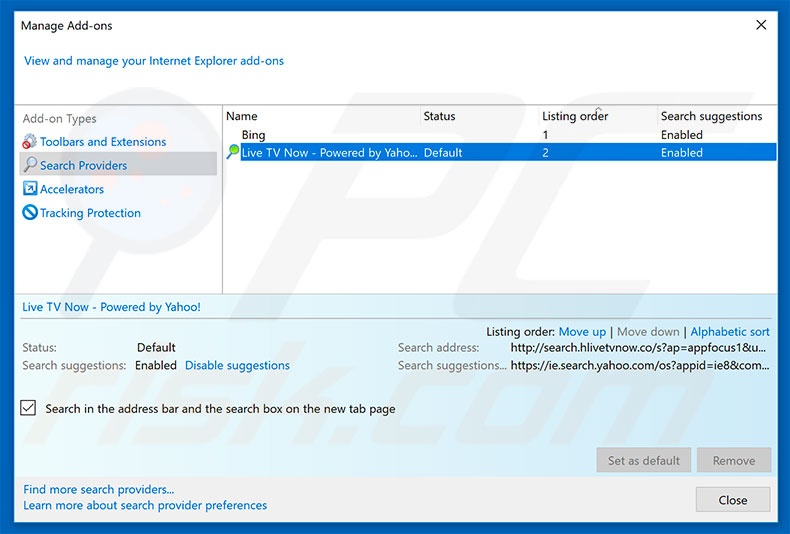The width and height of the screenshot is (790, 534).
Task: Click the Live TV Now details heading
Action: pos(111,307)
